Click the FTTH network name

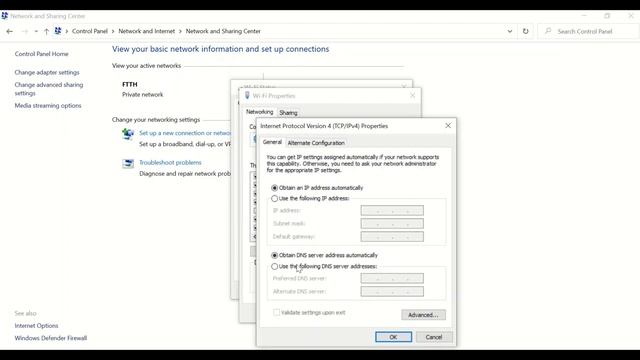[x=130, y=84]
